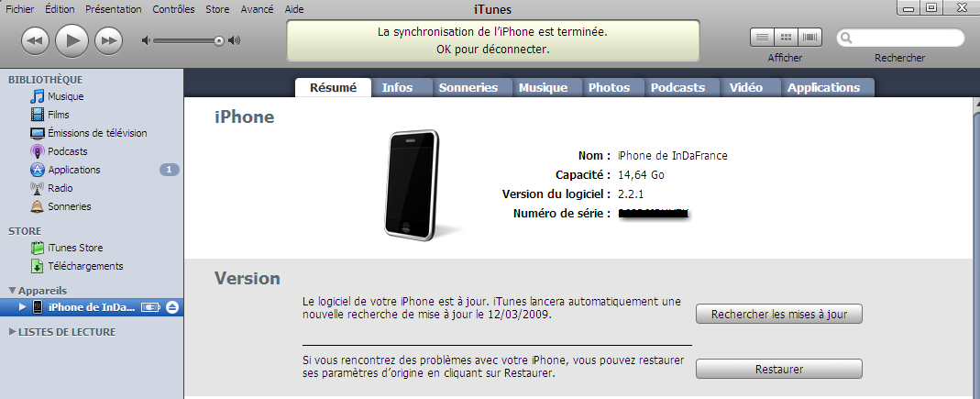Screen dimensions: 980x399
Task: Eject the iPhone de InDaFrance device
Action: pyautogui.click(x=172, y=307)
